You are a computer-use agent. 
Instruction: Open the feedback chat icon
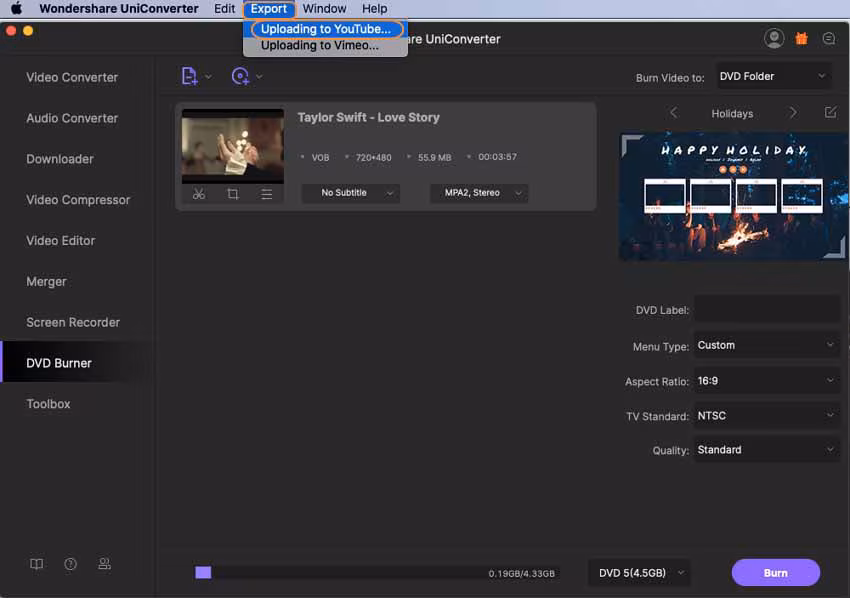coord(828,38)
